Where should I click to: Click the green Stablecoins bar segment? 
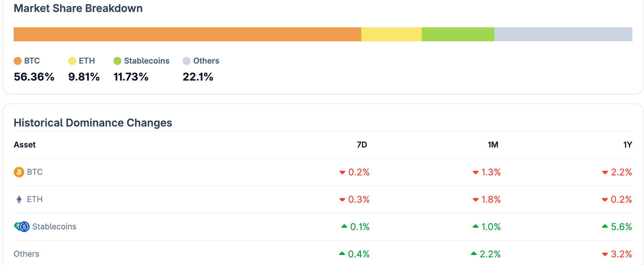pos(458,34)
